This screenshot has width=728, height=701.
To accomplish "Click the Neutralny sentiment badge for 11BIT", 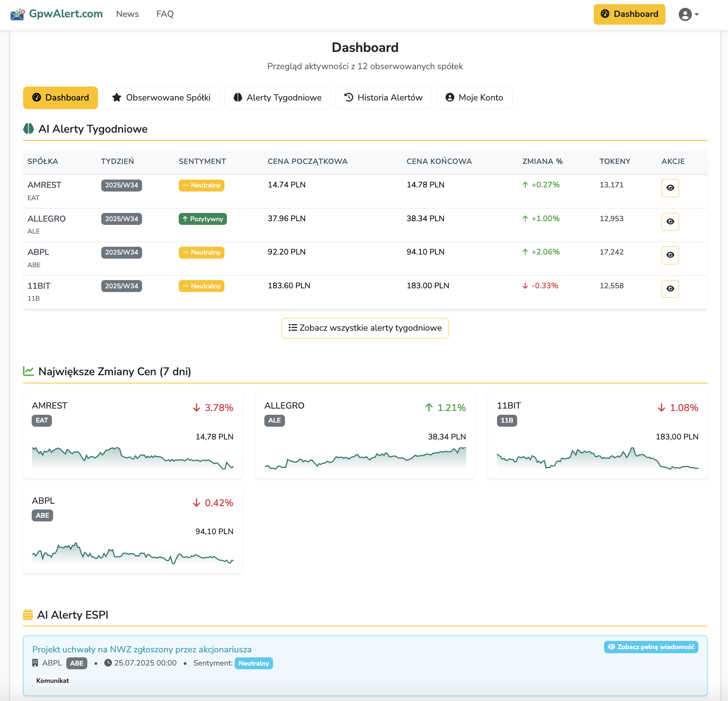I will 201,286.
